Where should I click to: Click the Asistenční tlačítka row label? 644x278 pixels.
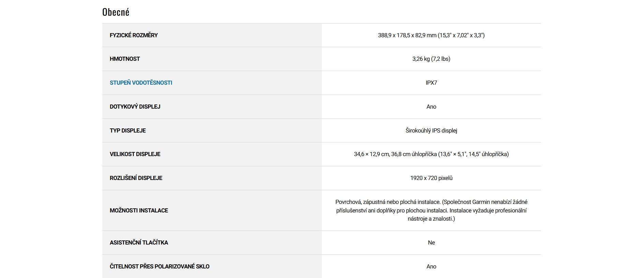point(139,242)
